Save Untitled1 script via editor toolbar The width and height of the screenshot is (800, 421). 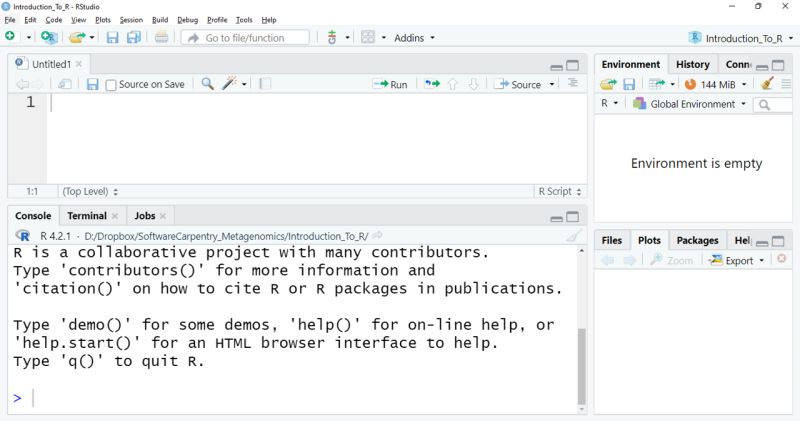click(x=92, y=84)
